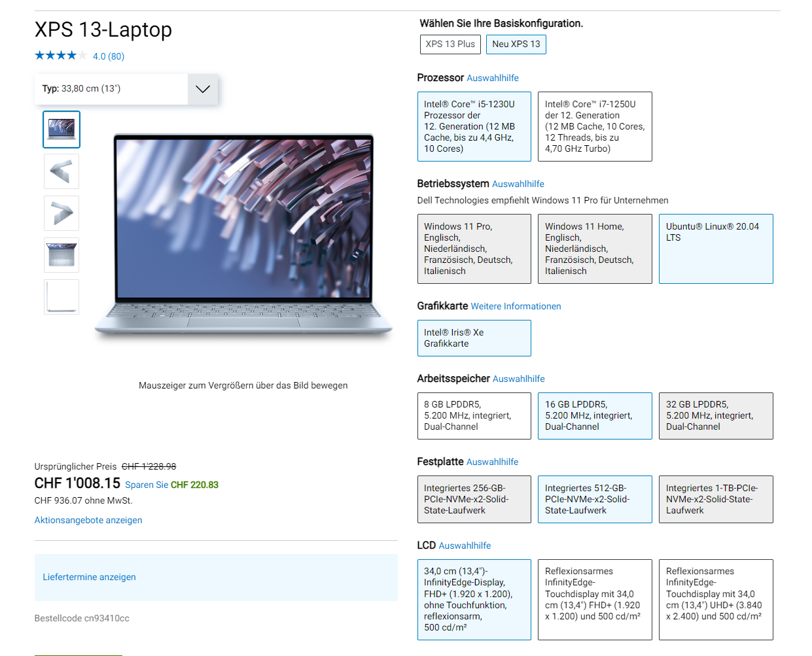View the right-angled laptop thumbnail

pyautogui.click(x=62, y=213)
